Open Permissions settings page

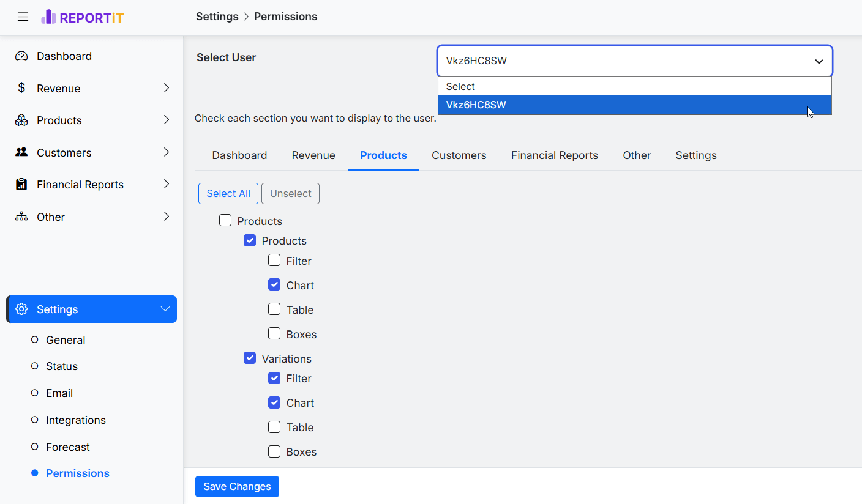click(78, 473)
